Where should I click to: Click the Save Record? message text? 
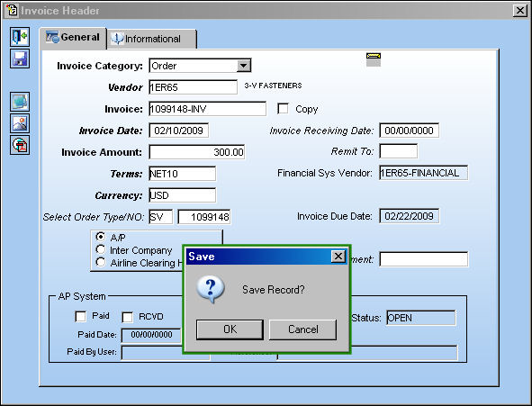click(x=274, y=290)
